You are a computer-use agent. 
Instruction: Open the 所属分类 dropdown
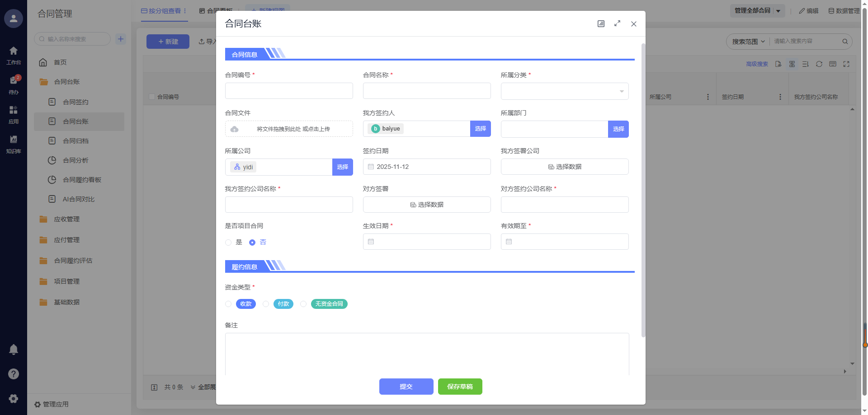(x=564, y=91)
